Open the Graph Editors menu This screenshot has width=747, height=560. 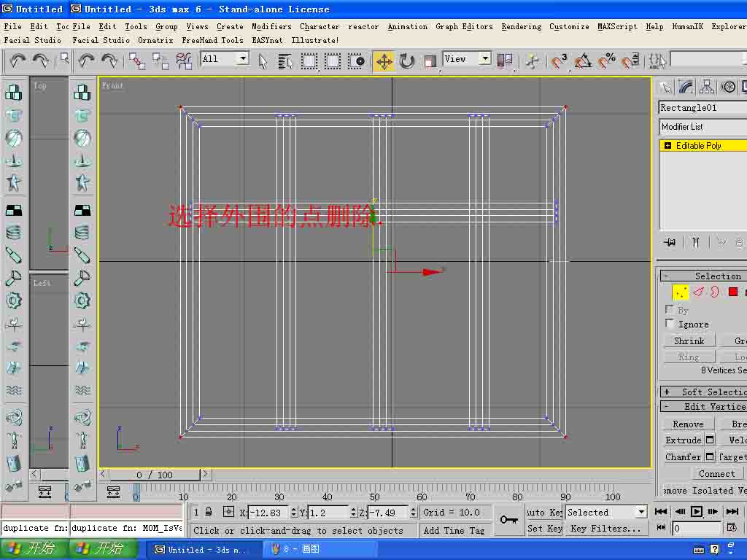coord(464,27)
